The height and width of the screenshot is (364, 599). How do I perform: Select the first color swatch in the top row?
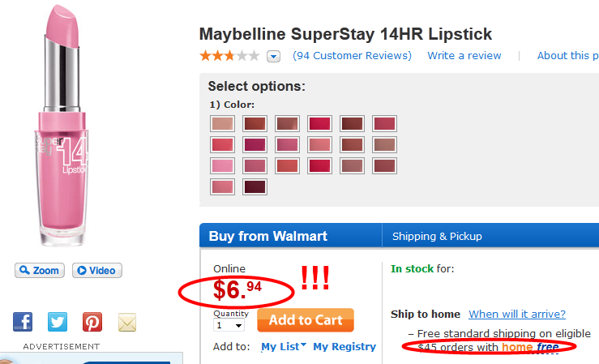pyautogui.click(x=222, y=123)
